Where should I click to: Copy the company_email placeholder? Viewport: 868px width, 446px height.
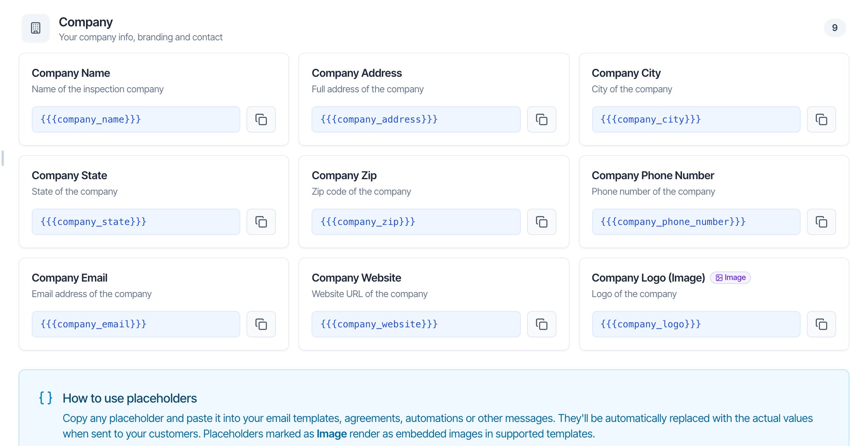[x=261, y=324]
